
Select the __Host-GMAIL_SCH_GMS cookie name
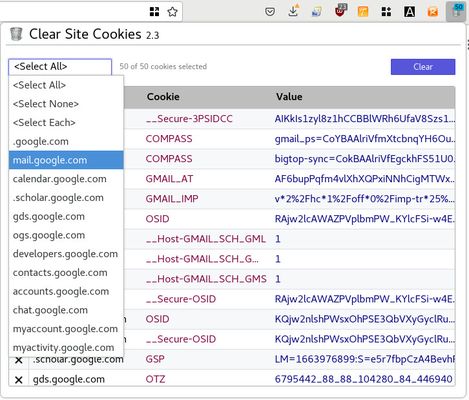pyautogui.click(x=206, y=279)
